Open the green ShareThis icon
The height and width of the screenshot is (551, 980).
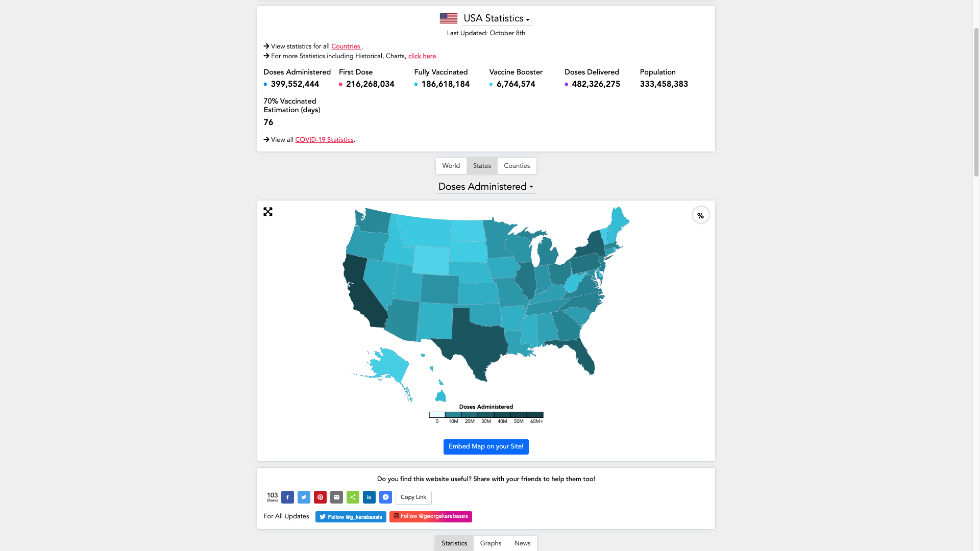(x=353, y=497)
